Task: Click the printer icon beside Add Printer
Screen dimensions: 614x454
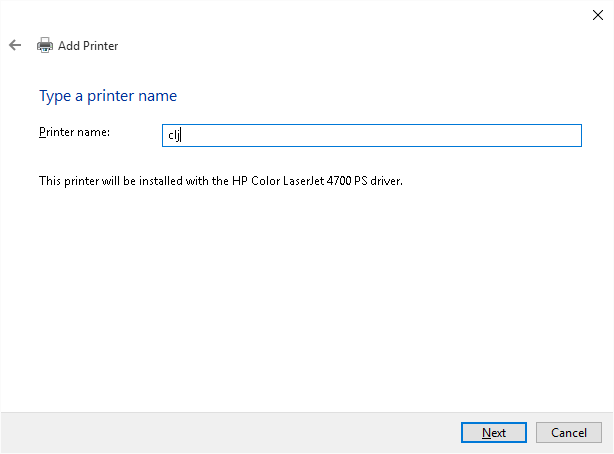Action: point(45,45)
